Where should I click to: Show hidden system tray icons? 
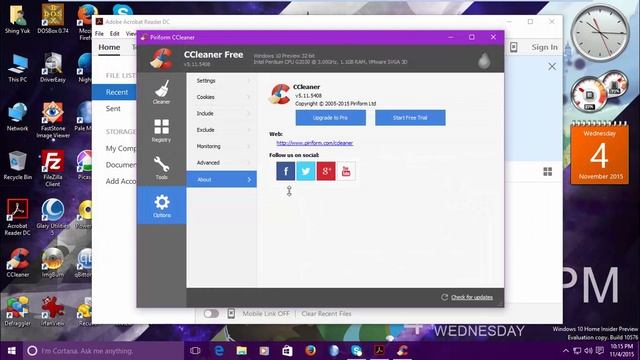tap(566, 351)
